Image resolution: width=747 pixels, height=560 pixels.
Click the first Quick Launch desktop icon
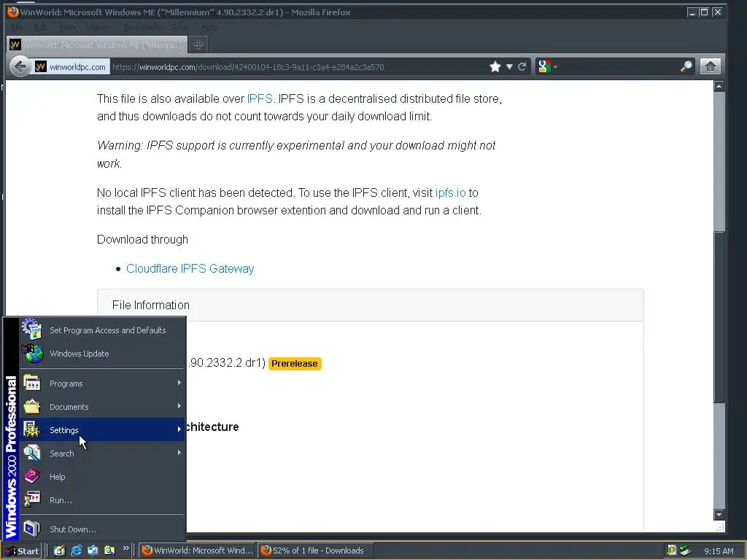(59, 551)
